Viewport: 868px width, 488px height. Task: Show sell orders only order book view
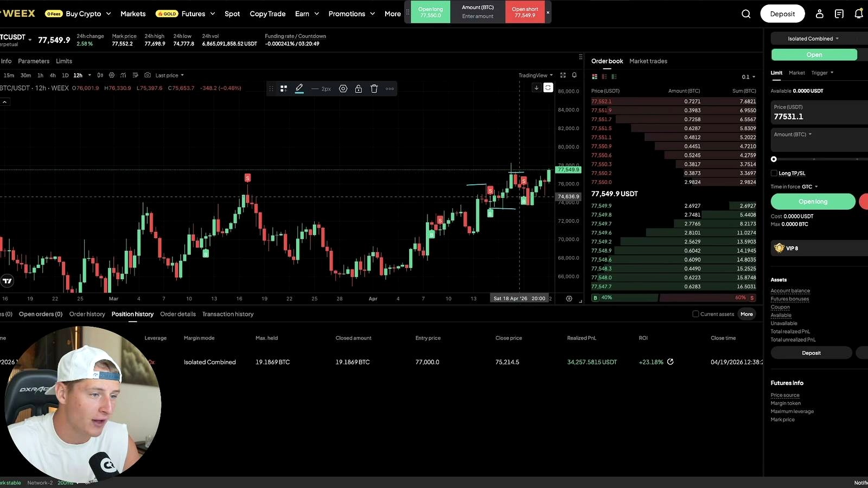tap(604, 76)
